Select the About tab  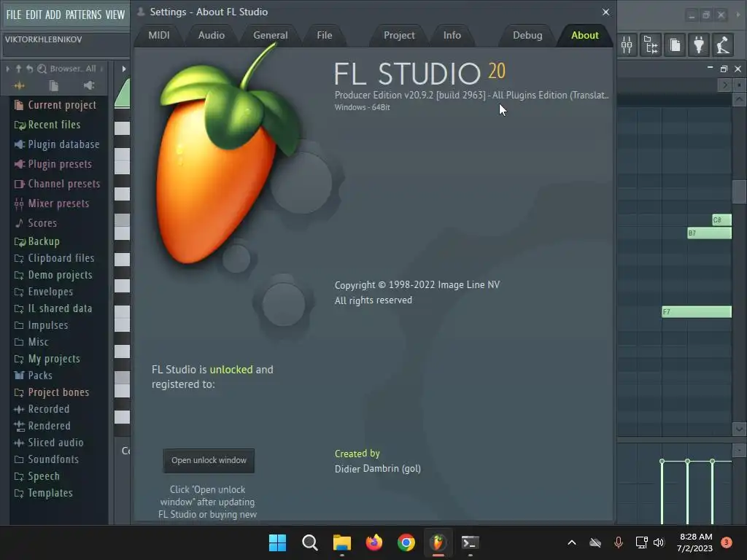click(584, 35)
